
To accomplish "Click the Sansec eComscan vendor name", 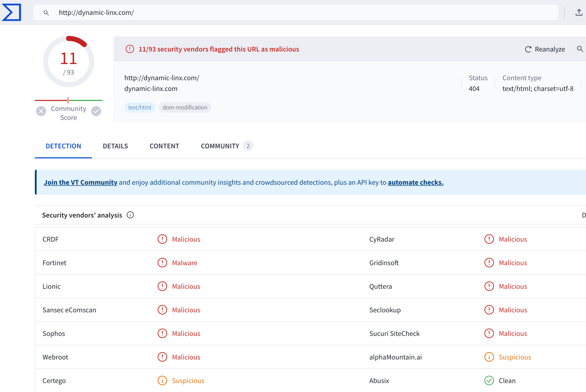I will tap(69, 310).
